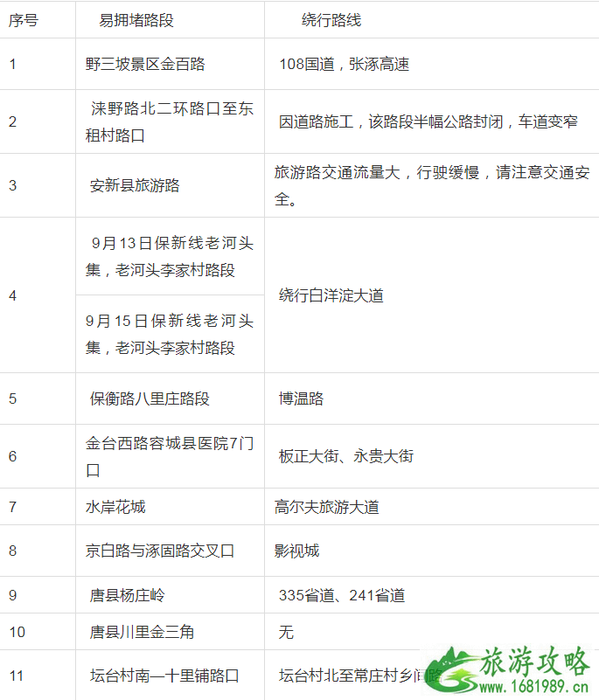Click the text '高尔夫旅游大道'

(326, 507)
